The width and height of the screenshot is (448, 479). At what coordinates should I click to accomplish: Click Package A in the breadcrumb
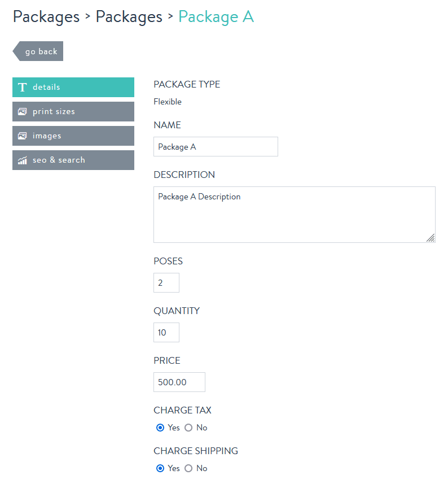tap(216, 17)
